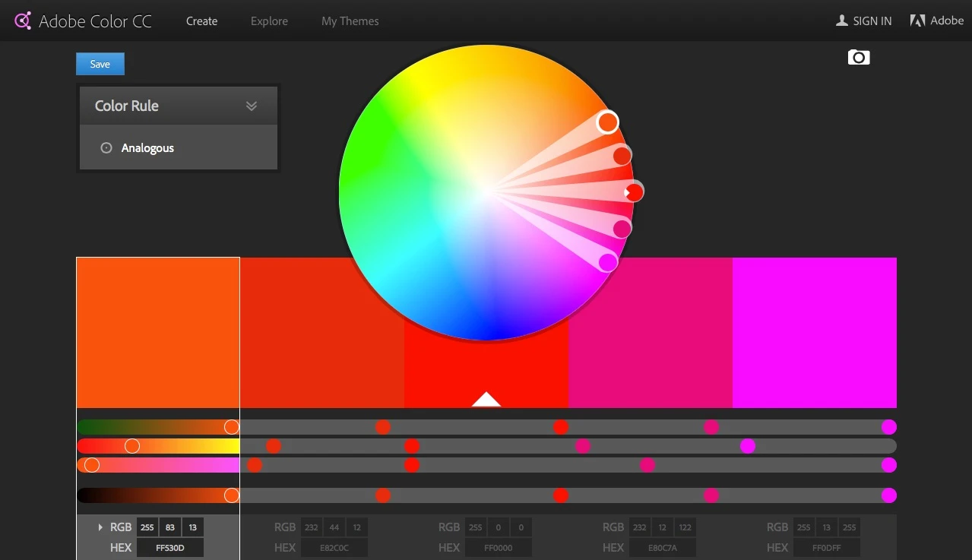Image resolution: width=972 pixels, height=560 pixels.
Task: Click the SIGN IN link
Action: 872,21
